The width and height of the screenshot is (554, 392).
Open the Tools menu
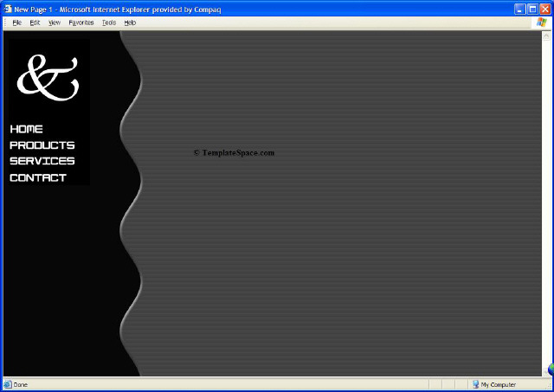tap(108, 22)
